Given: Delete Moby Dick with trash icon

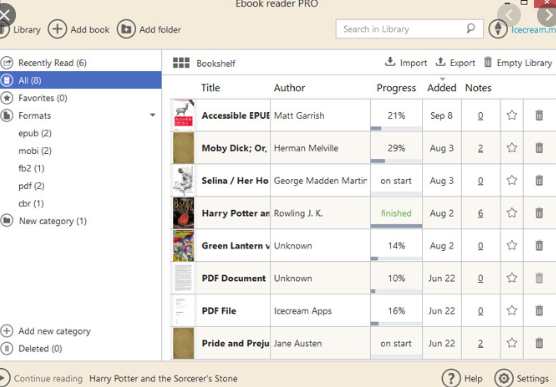Looking at the screenshot, I should tap(539, 148).
